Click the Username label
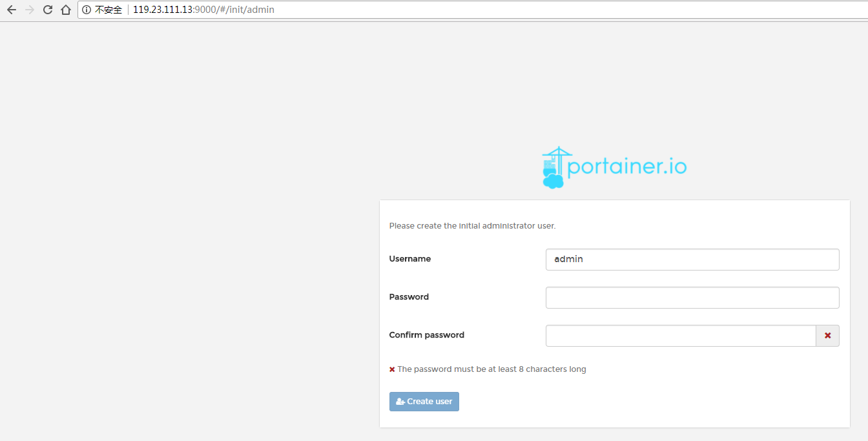 (410, 259)
